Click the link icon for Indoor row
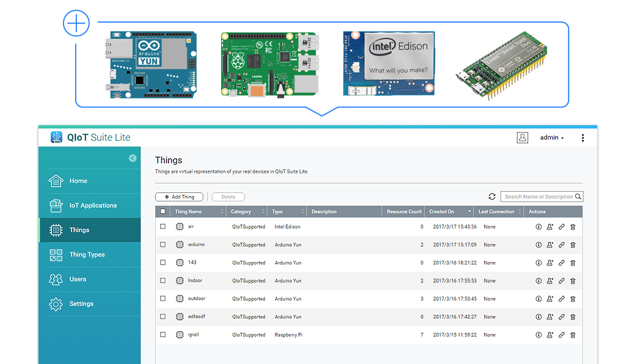Screen dimensions: 643x364 click(561, 281)
